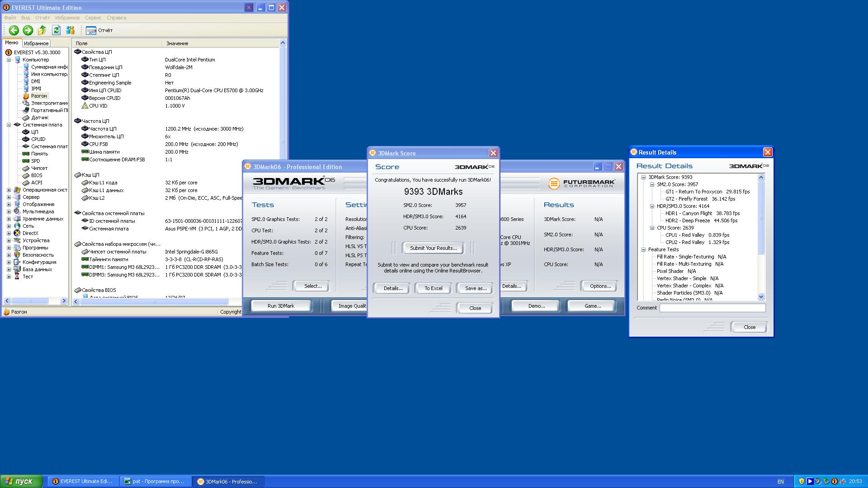Expand the Операционная система tree node
The image size is (868, 488).
coord(9,190)
